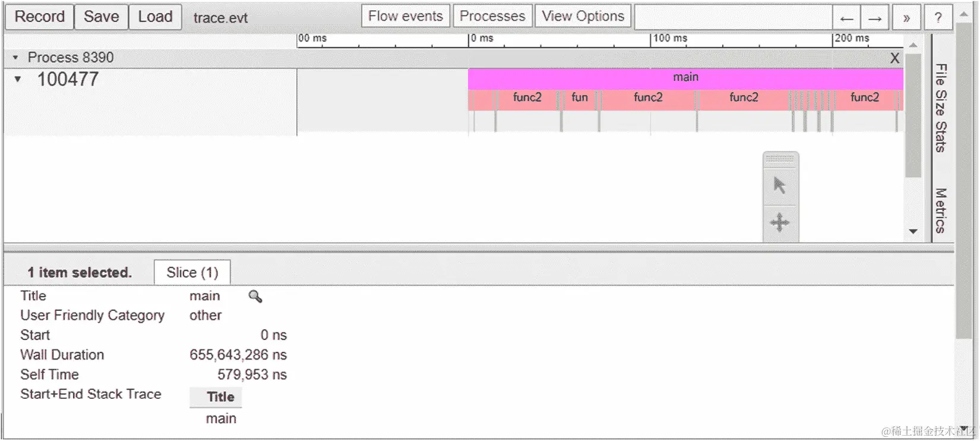Click the 100 ms ruler mark
Image resolution: width=980 pixels, height=441 pixels.
(x=670, y=38)
